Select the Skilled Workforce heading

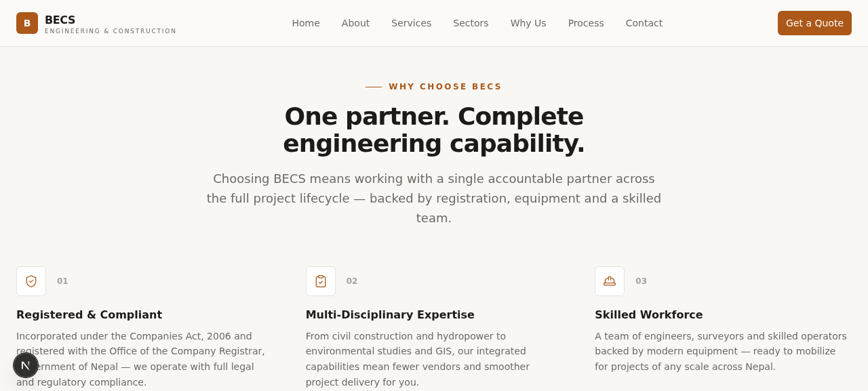coord(649,314)
